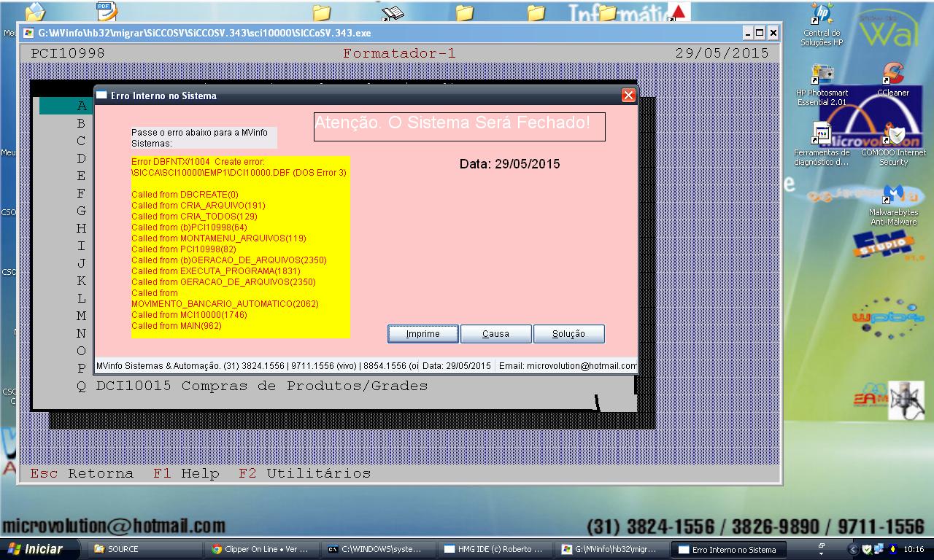Select the Ferramentas de diagnóstico desktop shortcut

pyautogui.click(x=822, y=144)
